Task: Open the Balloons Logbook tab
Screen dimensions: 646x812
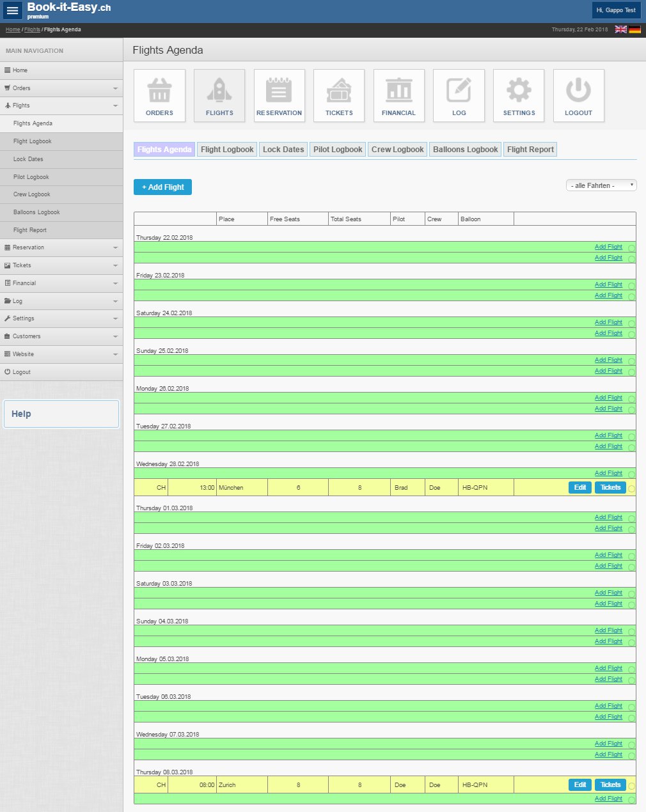Action: [x=465, y=150]
